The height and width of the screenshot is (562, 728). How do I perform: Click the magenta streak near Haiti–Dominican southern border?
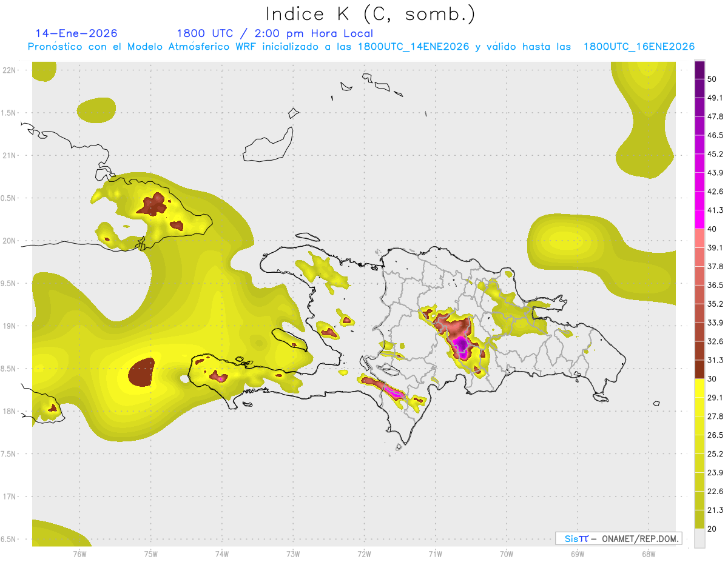click(x=395, y=392)
